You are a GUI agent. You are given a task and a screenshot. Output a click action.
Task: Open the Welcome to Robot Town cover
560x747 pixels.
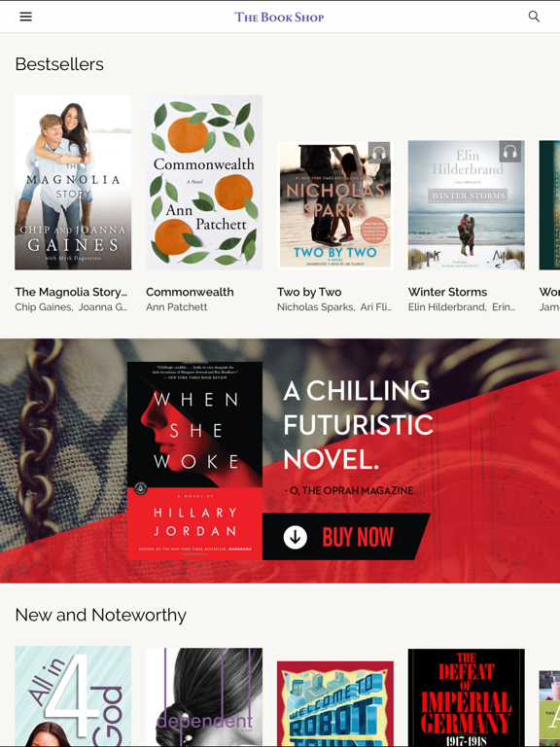(335, 703)
